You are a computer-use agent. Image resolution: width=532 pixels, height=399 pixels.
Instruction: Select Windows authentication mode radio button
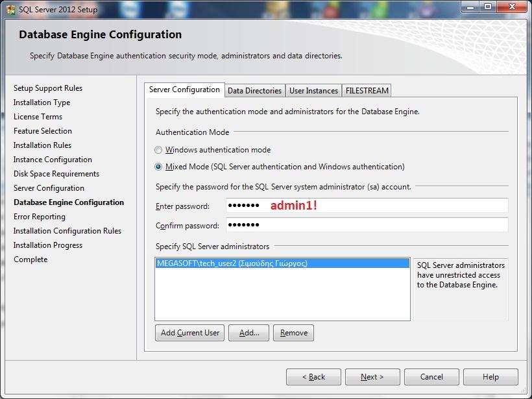point(158,150)
